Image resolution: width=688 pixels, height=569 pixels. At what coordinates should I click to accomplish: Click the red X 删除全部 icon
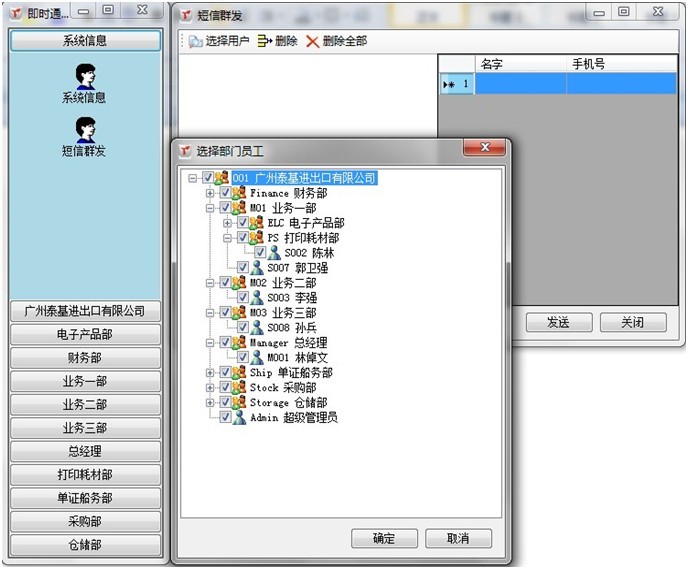tap(313, 41)
